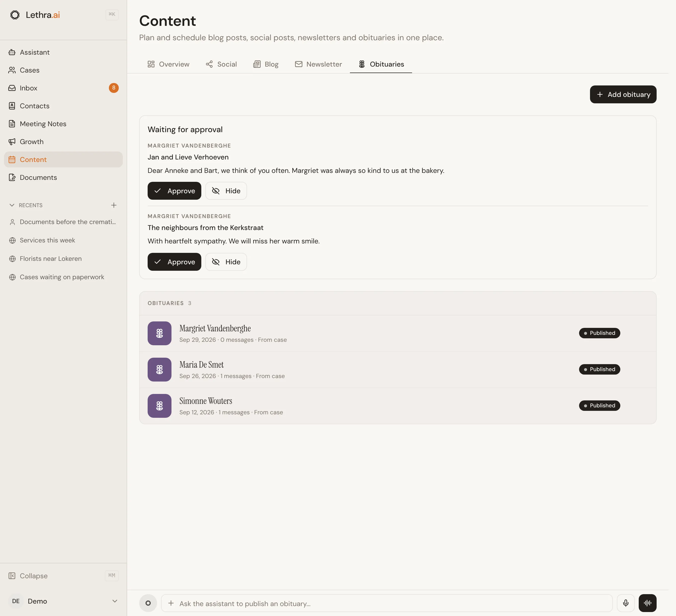Open the Content sidebar item
Viewport: 676px width, 616px height.
coord(63,159)
